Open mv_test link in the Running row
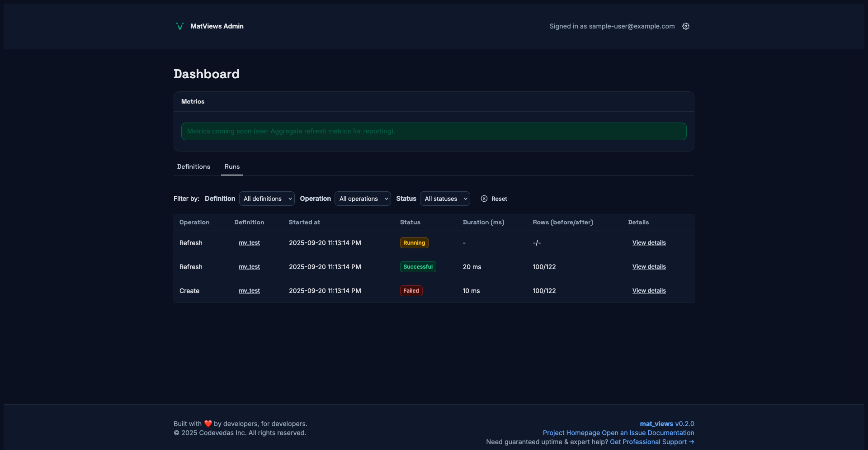Image resolution: width=868 pixels, height=450 pixels. pyautogui.click(x=249, y=243)
